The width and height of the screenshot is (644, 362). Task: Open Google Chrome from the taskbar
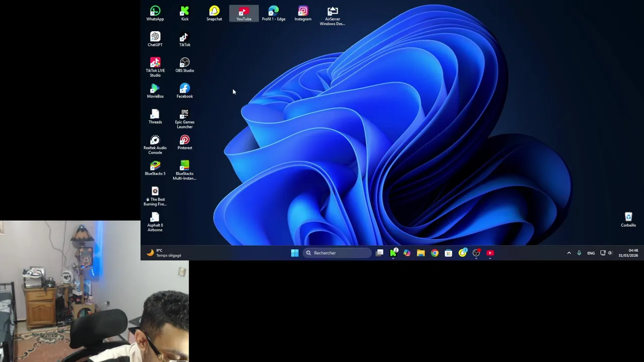[x=435, y=253]
